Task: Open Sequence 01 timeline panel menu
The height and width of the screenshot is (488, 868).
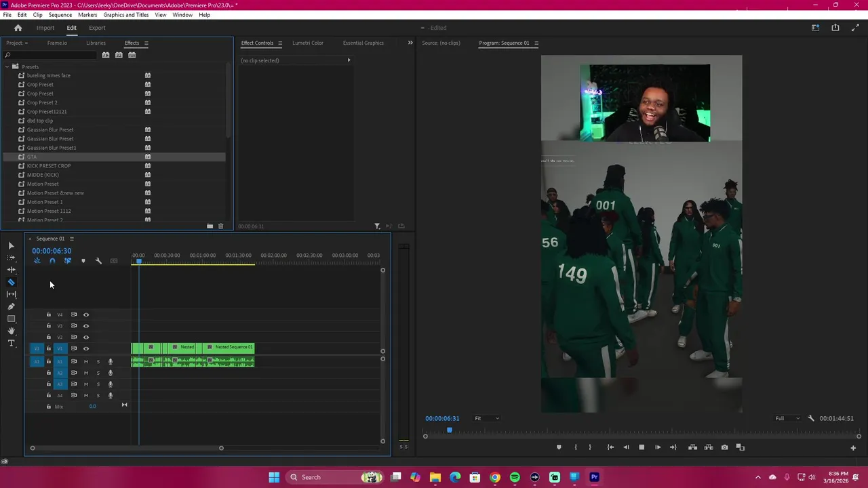Action: coord(71,239)
